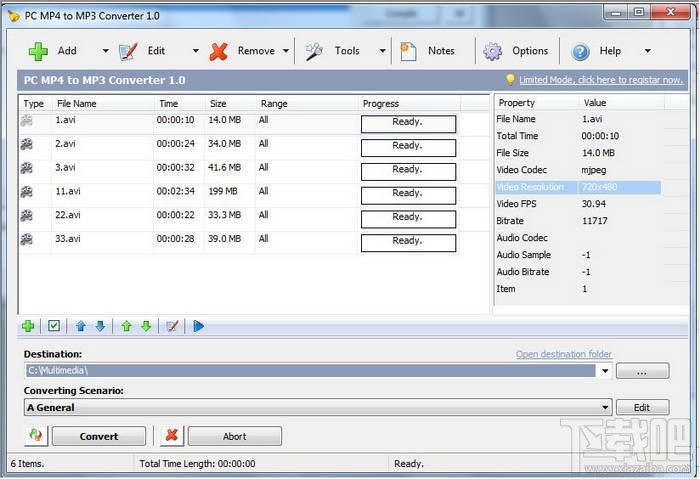
Task: Click the green down arrow icon
Action: (146, 326)
